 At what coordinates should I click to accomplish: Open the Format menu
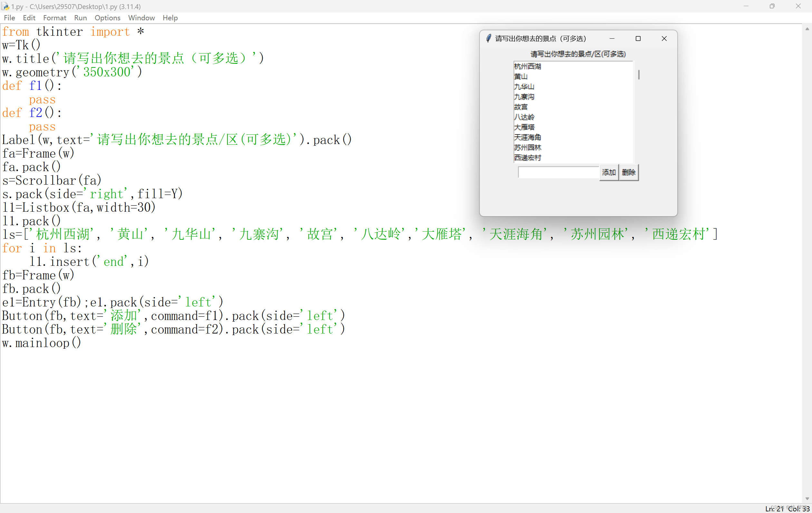click(54, 18)
